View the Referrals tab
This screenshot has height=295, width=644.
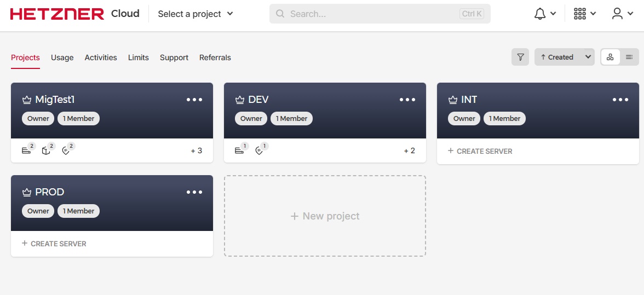tap(215, 57)
